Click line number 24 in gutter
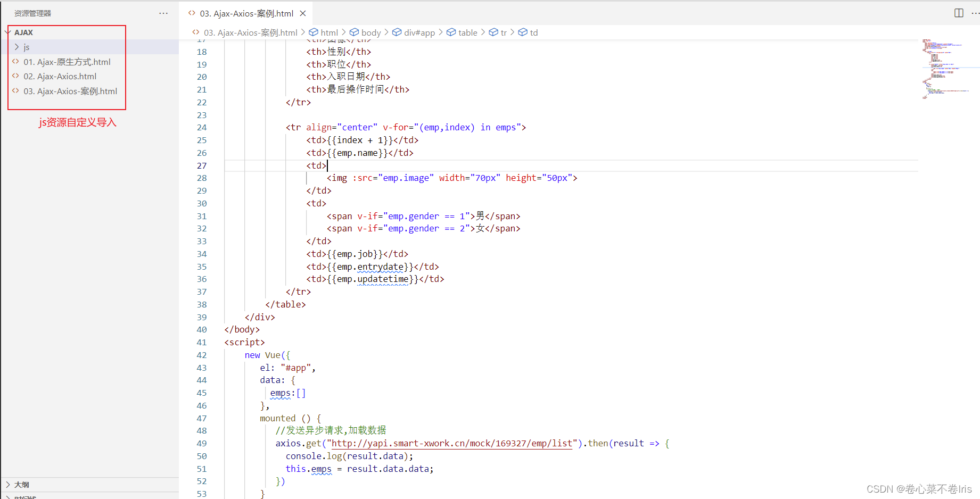 click(x=202, y=128)
